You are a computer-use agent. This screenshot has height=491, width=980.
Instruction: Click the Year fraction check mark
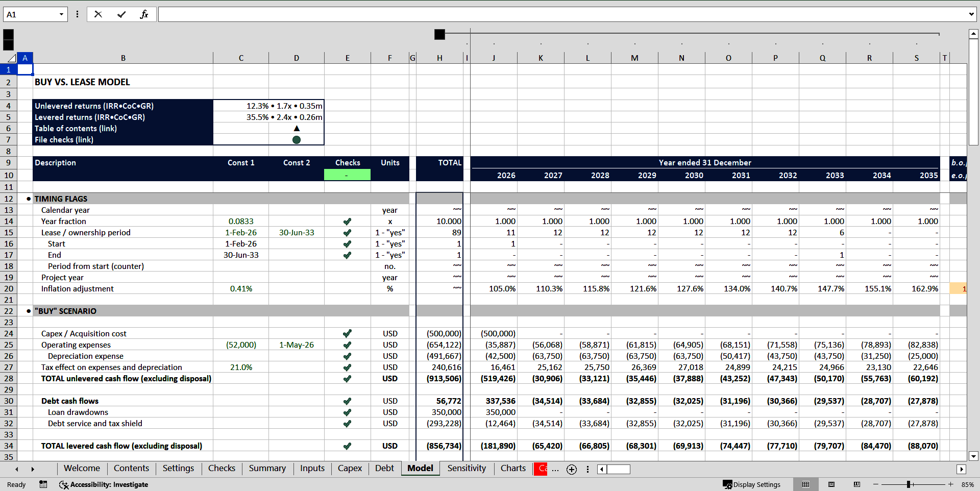click(x=347, y=221)
